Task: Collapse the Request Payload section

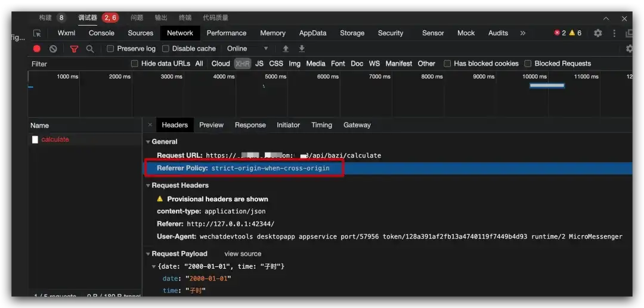Action: (x=148, y=254)
